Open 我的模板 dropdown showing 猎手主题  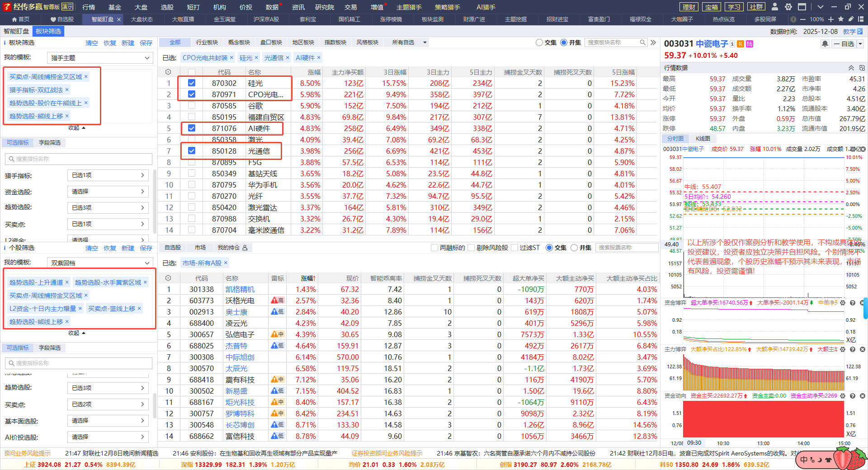click(100, 58)
